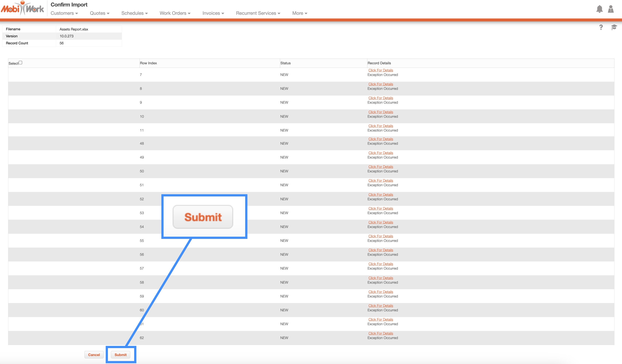
Task: Toggle the Select all checkbox
Action: coord(21,63)
